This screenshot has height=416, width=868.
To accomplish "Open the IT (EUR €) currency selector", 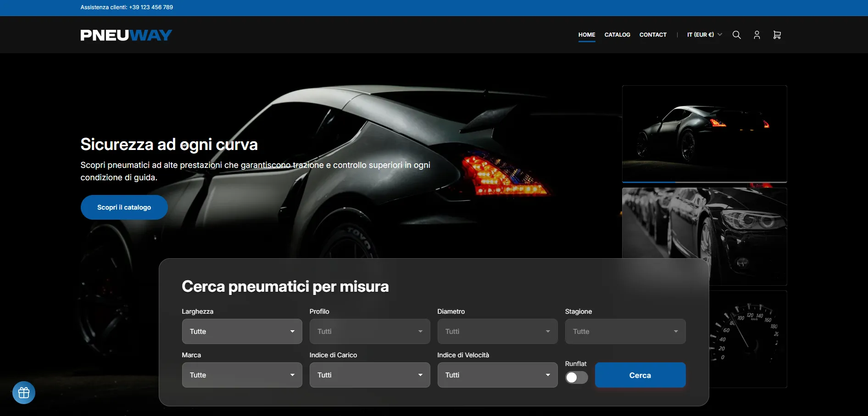I will (x=704, y=35).
